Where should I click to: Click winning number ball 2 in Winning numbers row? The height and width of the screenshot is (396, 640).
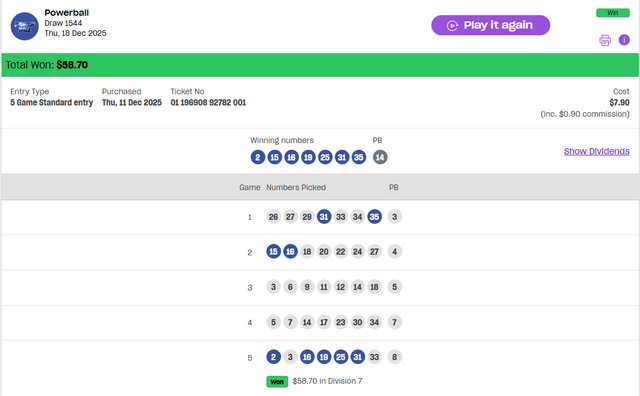[x=258, y=157]
